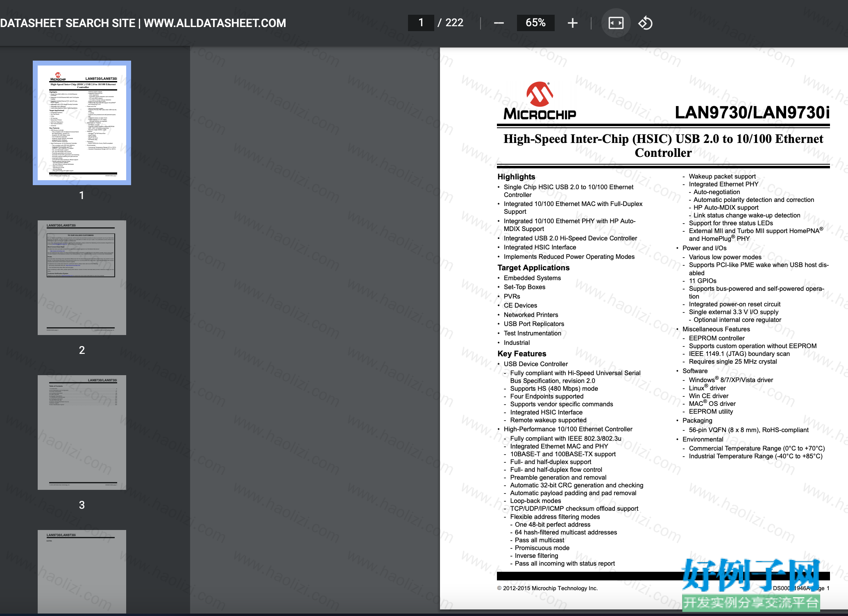
Task: Click 'USB Device Controller' bullet text
Action: [x=536, y=364]
